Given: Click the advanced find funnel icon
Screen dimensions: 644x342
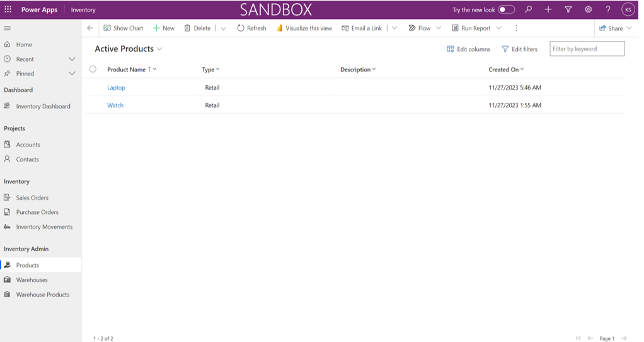Looking at the screenshot, I should coord(568,10).
